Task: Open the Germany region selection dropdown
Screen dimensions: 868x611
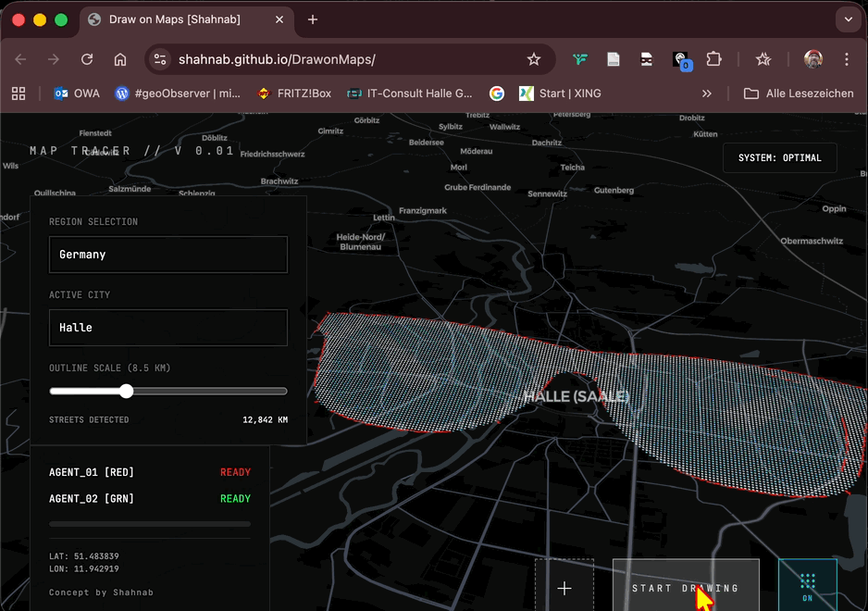Action: (x=168, y=255)
